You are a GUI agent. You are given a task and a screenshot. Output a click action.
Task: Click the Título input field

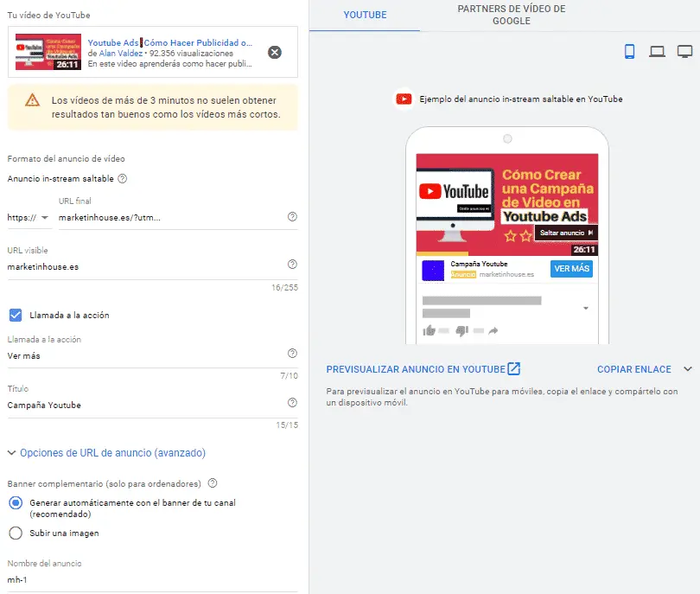click(143, 405)
